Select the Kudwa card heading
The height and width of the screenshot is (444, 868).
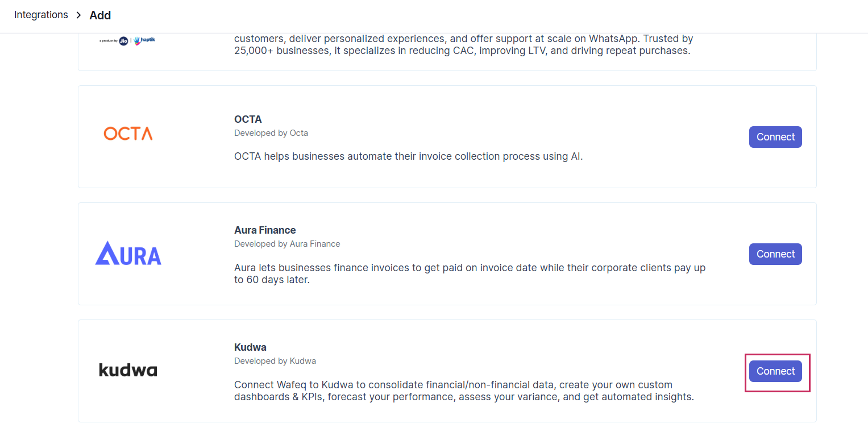pos(250,347)
